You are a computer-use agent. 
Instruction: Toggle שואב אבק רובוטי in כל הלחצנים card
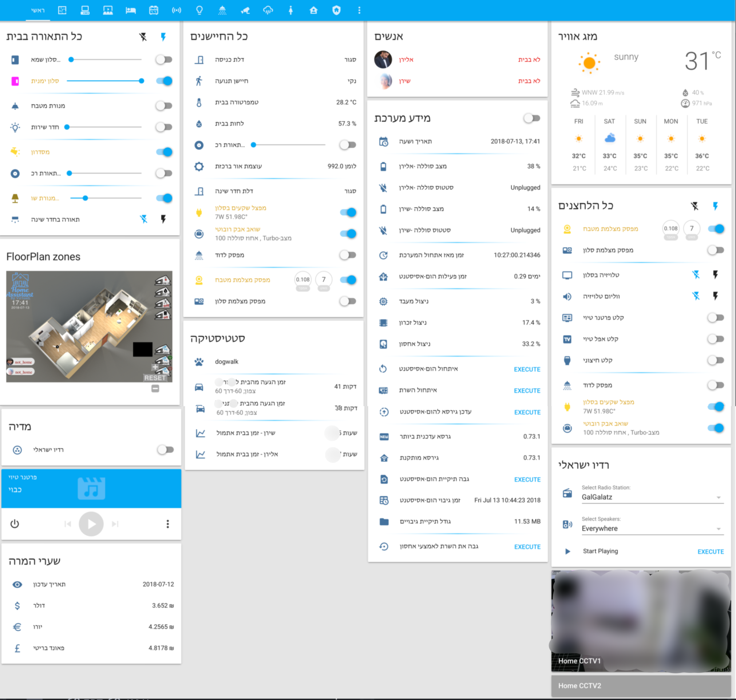(716, 428)
